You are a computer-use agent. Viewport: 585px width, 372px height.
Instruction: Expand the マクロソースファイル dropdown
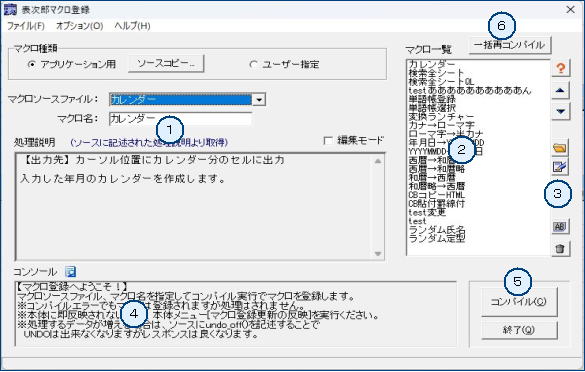click(x=259, y=100)
